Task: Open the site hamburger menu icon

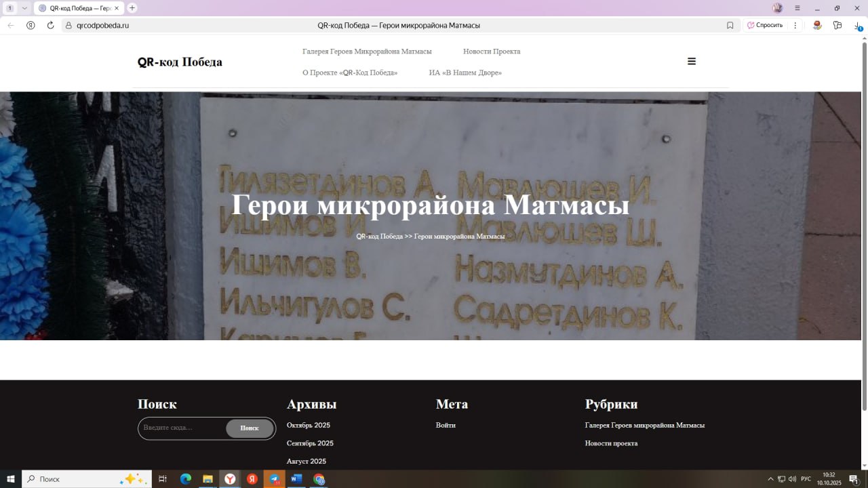Action: coord(692,61)
